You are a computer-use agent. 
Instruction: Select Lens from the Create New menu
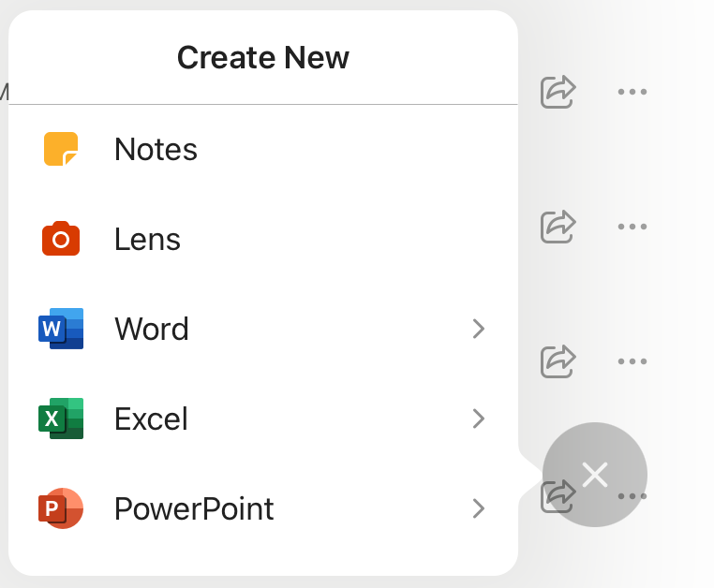[147, 240]
